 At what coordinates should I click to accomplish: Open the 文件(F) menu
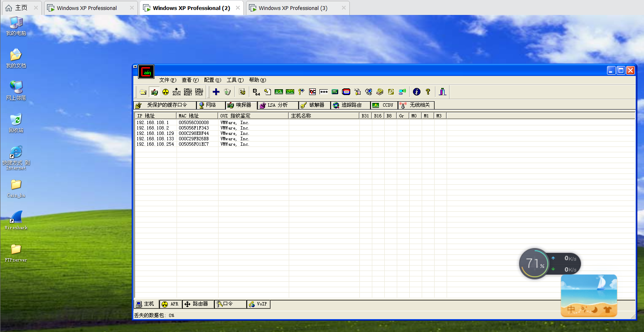[x=167, y=80]
